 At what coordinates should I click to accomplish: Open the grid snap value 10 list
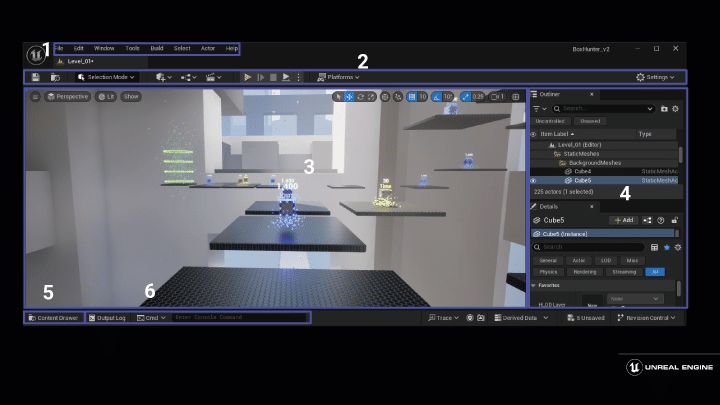pyautogui.click(x=422, y=96)
